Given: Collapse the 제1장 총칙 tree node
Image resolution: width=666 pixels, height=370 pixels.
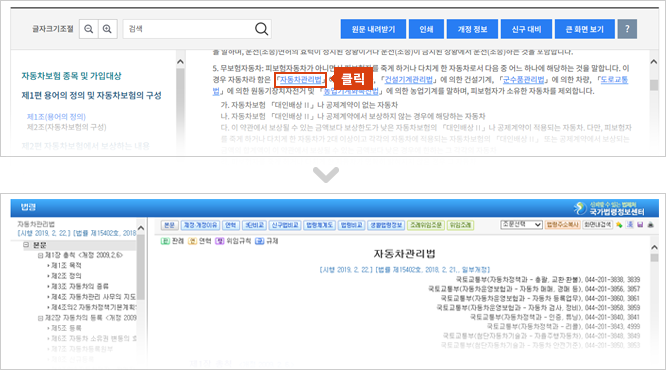Looking at the screenshot, I should (40, 255).
